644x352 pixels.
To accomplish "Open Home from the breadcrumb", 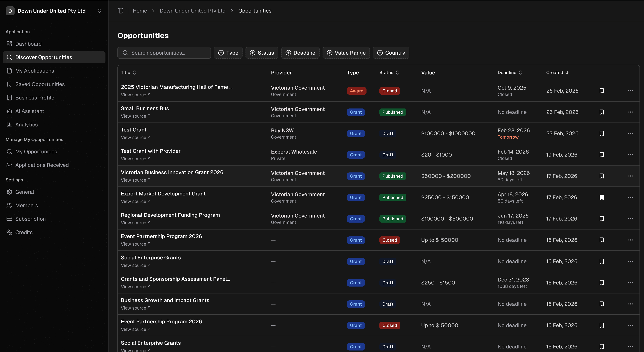I will click(140, 11).
